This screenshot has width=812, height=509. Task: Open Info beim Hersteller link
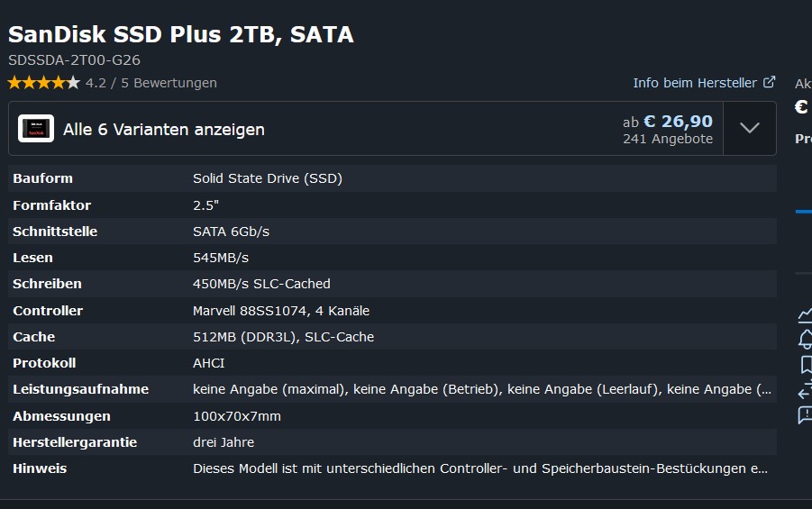click(x=695, y=83)
